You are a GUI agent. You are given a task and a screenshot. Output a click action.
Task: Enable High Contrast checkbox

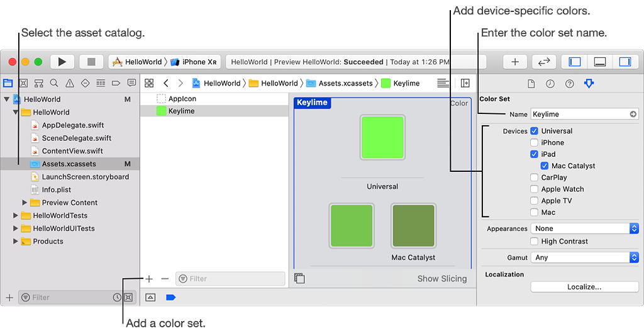(x=534, y=241)
